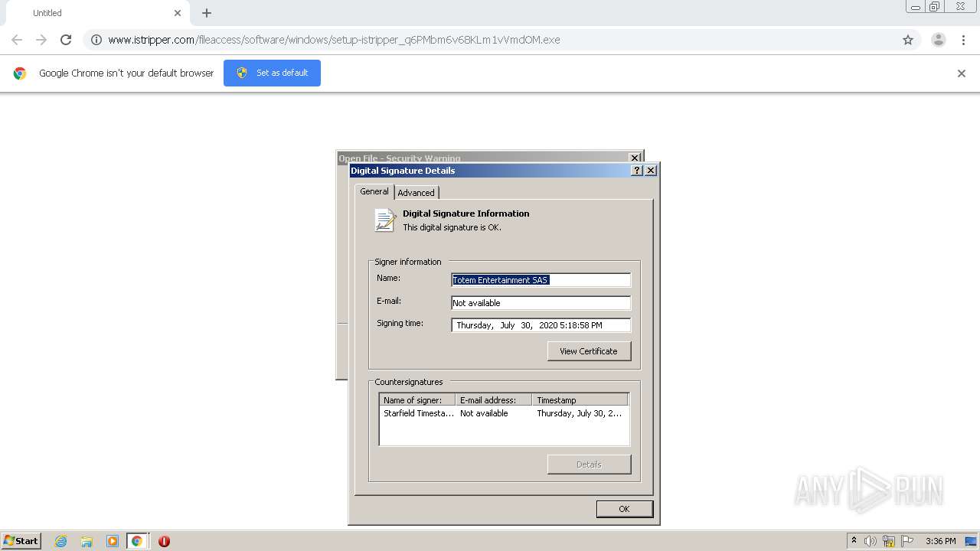Viewport: 980px width, 551px height.
Task: Open Chrome three-dot menu
Action: click(963, 40)
